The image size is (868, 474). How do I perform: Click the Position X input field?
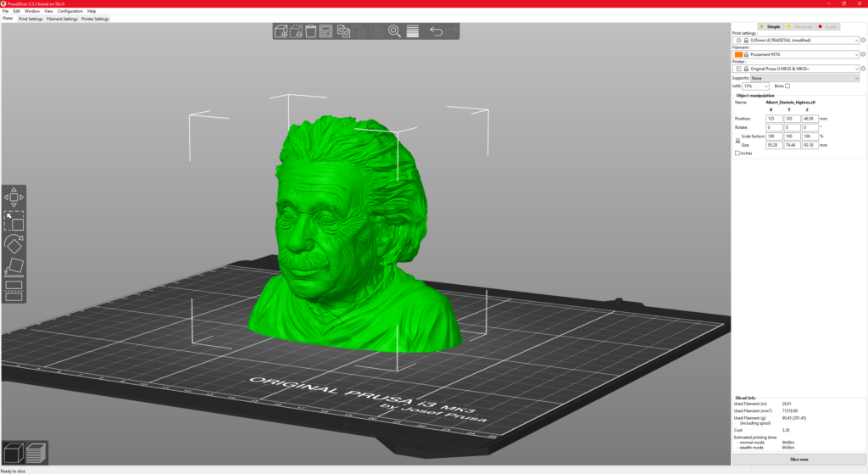click(x=773, y=119)
